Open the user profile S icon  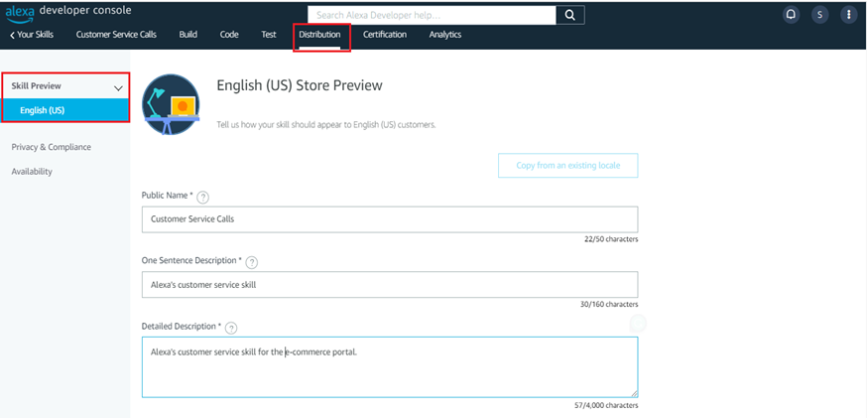(x=819, y=15)
